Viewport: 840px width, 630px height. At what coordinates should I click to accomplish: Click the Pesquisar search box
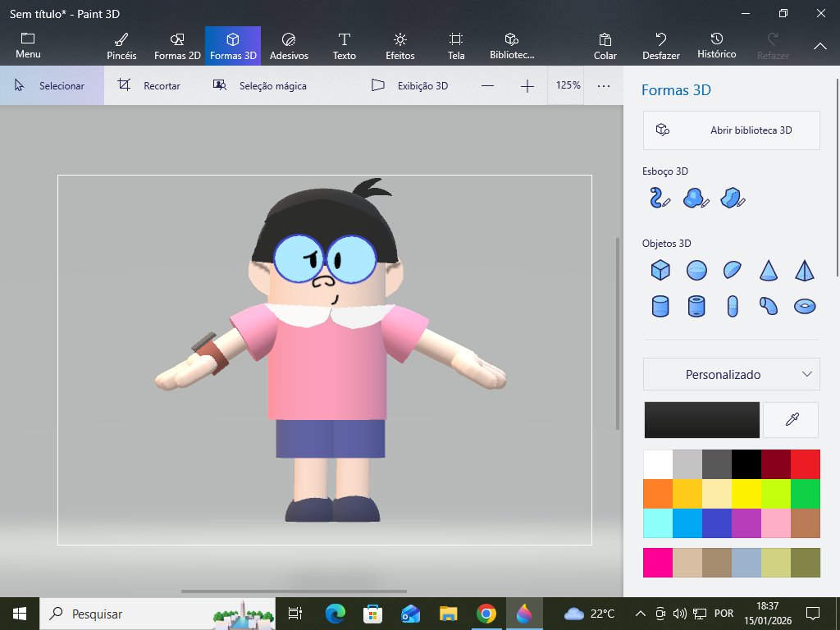point(158,614)
